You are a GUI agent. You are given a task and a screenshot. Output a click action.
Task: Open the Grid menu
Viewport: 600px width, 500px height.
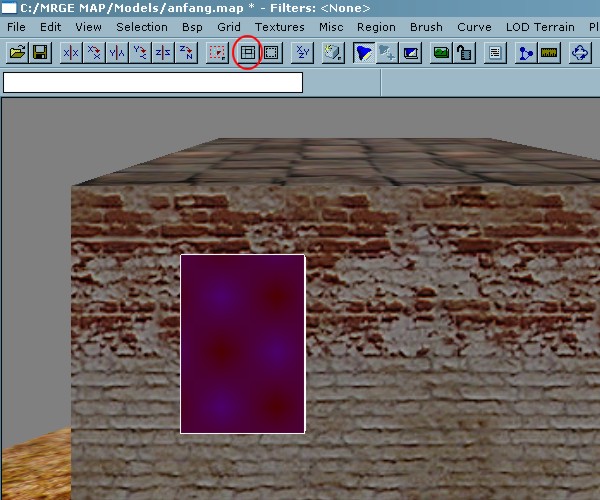click(229, 27)
